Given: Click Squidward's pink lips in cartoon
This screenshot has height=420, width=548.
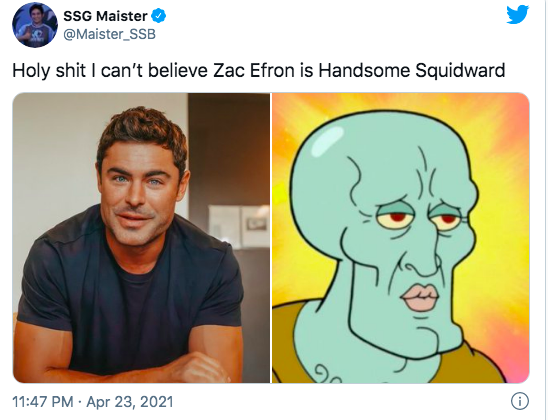Looking at the screenshot, I should [420, 297].
